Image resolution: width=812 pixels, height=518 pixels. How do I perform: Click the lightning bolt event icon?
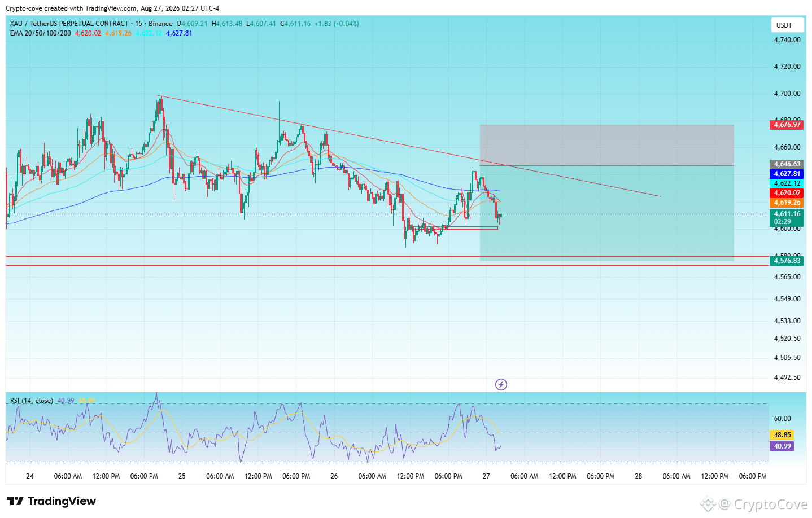click(501, 385)
